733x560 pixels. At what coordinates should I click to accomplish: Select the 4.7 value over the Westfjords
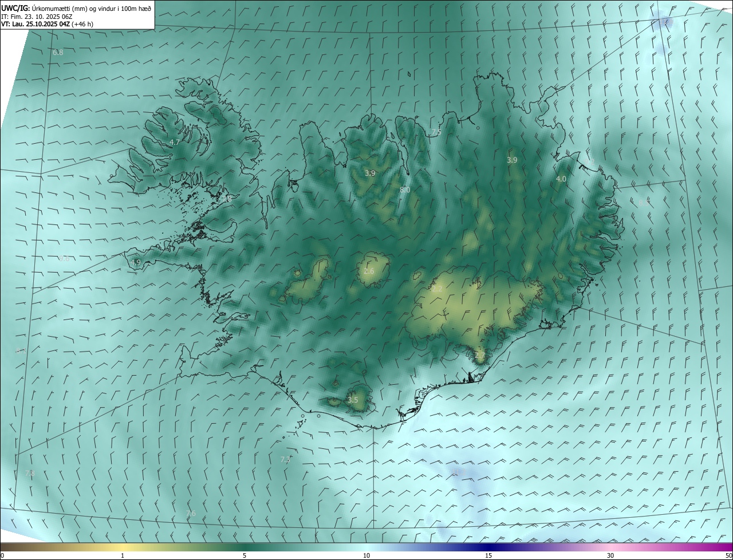click(x=175, y=142)
